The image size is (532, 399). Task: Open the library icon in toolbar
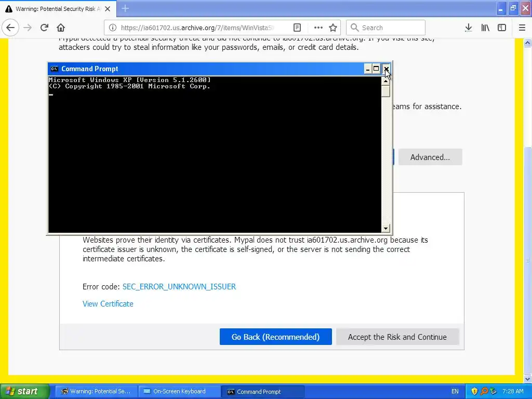click(485, 28)
